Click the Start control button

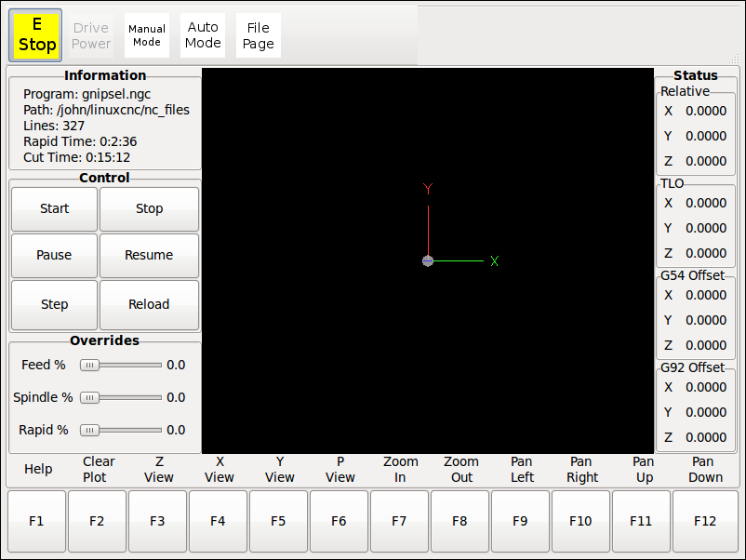pos(54,209)
